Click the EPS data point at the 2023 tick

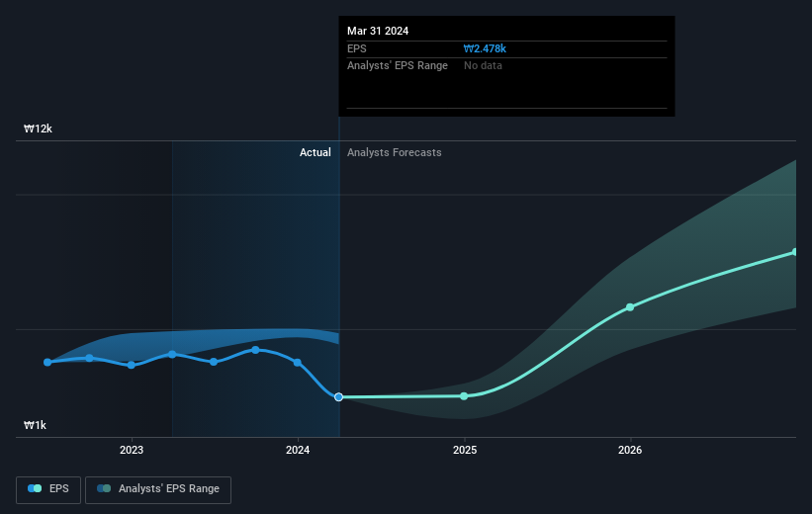pyautogui.click(x=131, y=365)
